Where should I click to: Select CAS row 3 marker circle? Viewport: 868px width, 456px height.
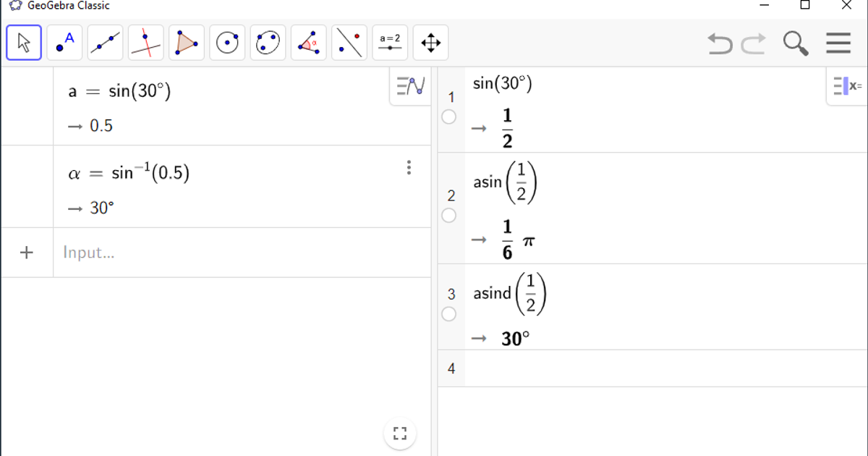(448, 314)
